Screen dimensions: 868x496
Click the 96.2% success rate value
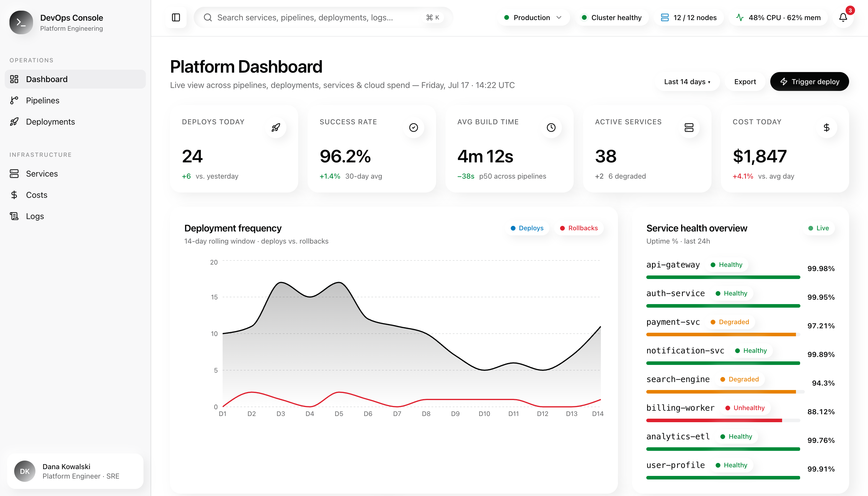pos(345,156)
